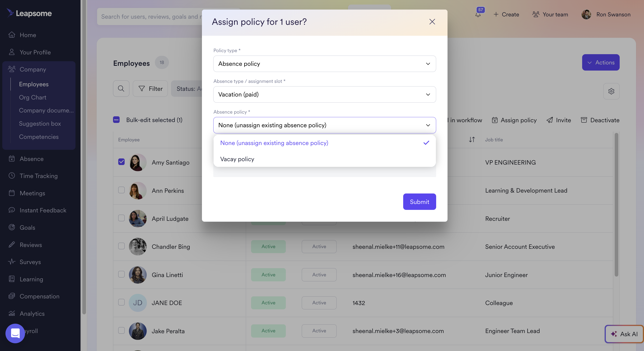This screenshot has height=351, width=644.
Task: Open the chat support bubble
Action: tap(15, 333)
